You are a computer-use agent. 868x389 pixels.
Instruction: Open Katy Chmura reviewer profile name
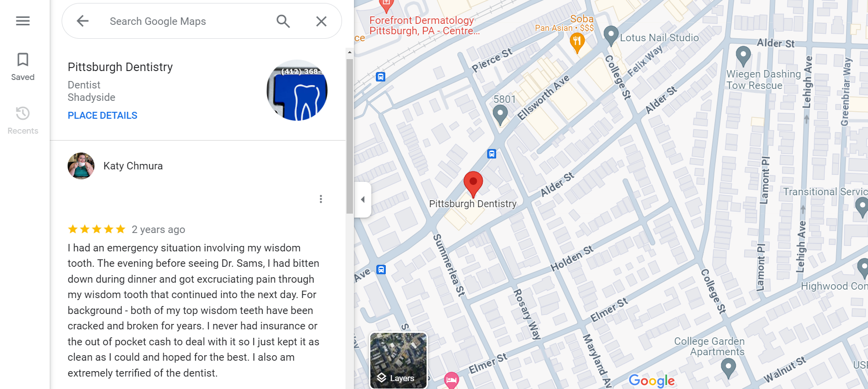(x=133, y=166)
